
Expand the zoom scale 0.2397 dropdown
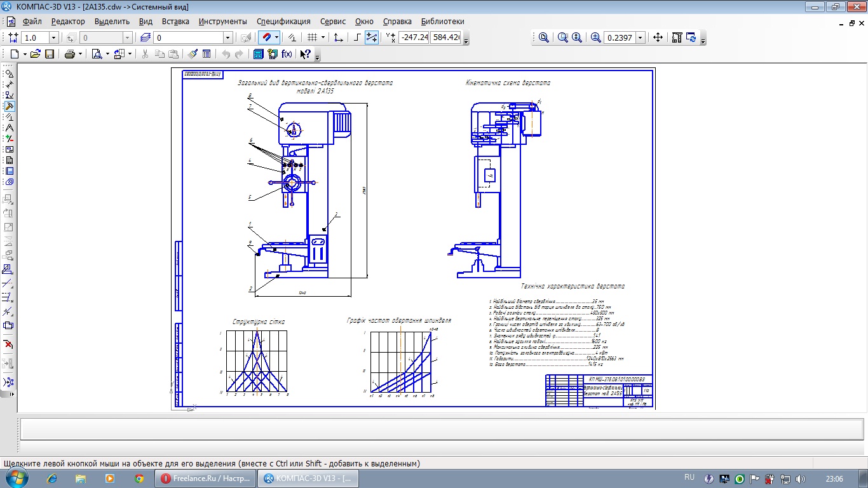[640, 37]
